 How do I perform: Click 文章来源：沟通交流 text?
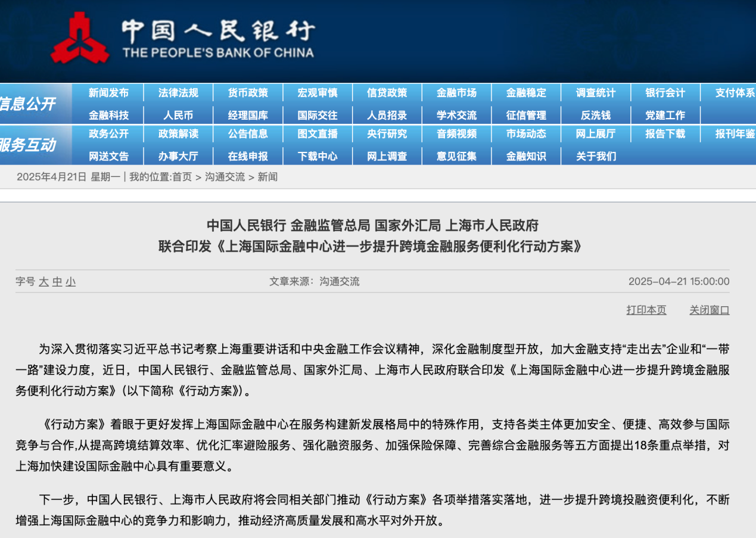tap(315, 282)
